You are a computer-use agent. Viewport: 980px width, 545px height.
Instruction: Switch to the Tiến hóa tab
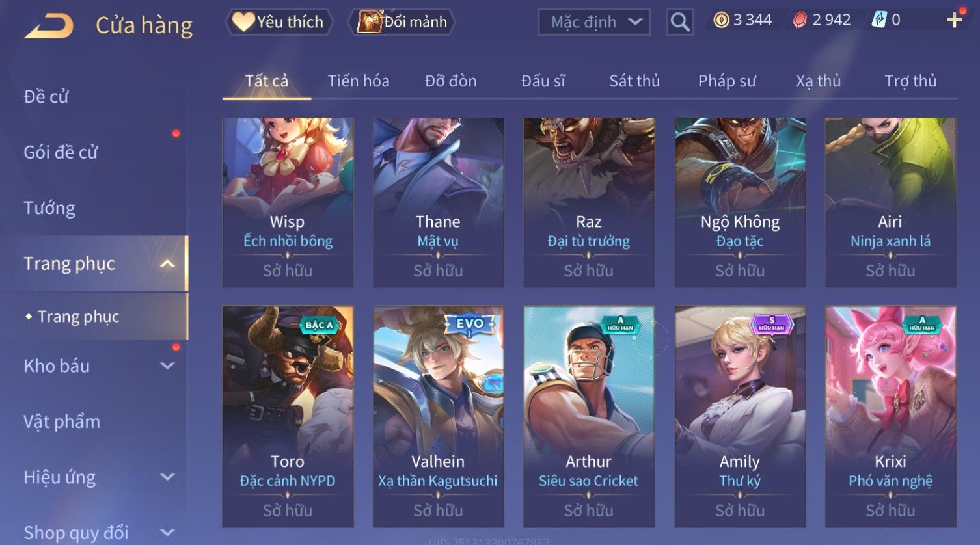tap(359, 81)
